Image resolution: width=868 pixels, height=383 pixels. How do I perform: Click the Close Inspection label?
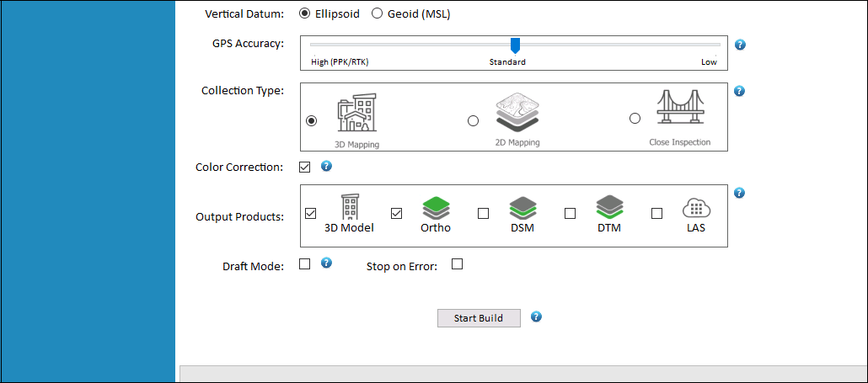coord(680,142)
